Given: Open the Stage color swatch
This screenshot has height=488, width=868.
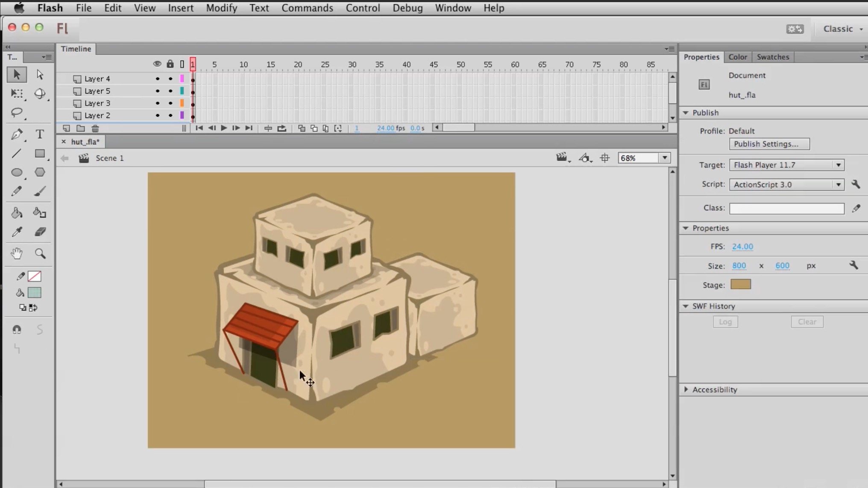Looking at the screenshot, I should tap(740, 285).
